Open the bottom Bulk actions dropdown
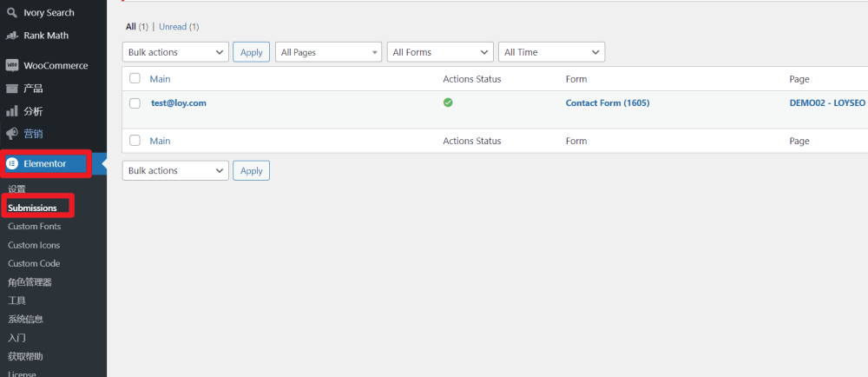Viewport: 868px width, 377px height. click(x=175, y=170)
